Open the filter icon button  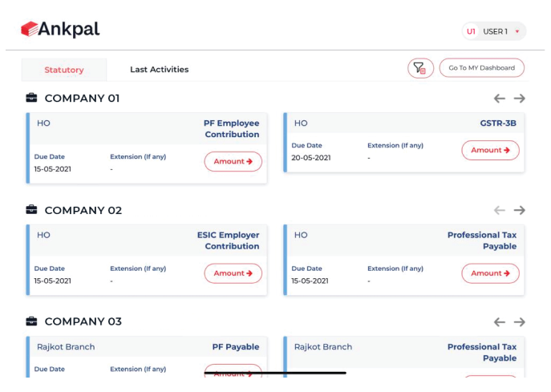[420, 68]
